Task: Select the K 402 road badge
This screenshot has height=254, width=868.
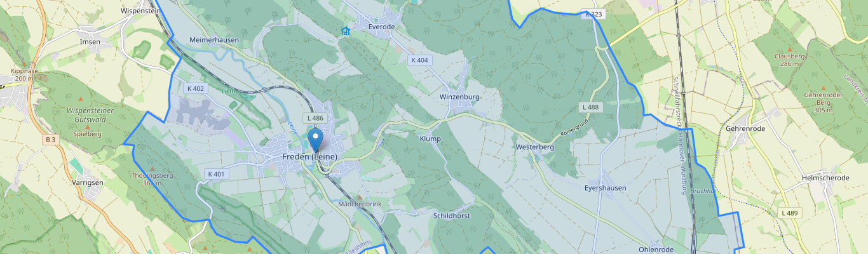Action: [196, 89]
